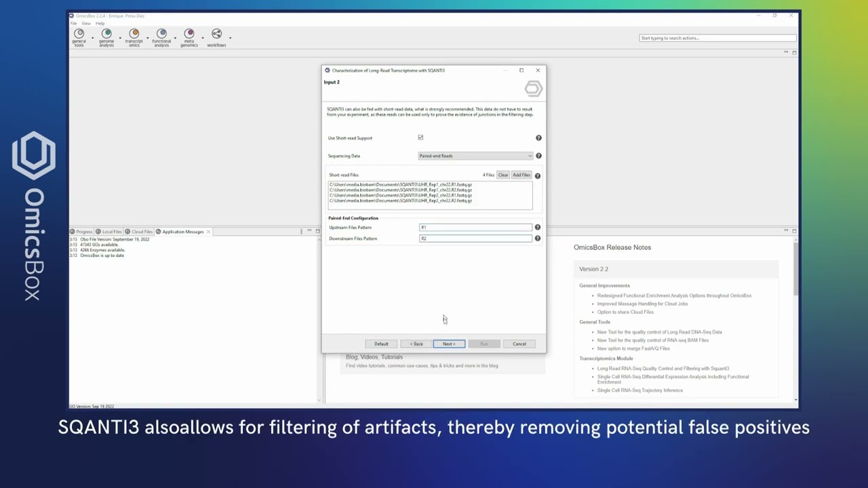This screenshot has width=868, height=488.
Task: Switch to the Cloud Files tab
Action: click(x=139, y=232)
